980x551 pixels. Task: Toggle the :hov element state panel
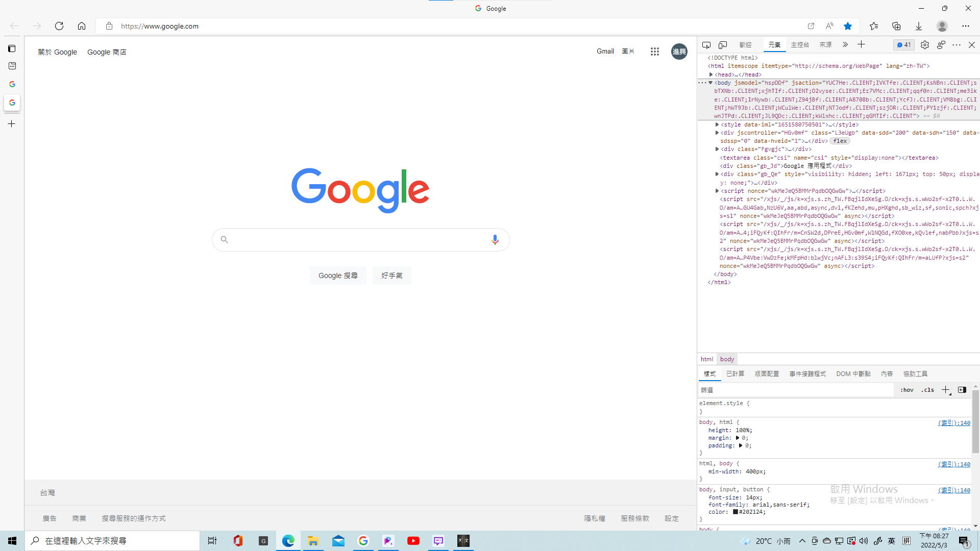pyautogui.click(x=907, y=390)
